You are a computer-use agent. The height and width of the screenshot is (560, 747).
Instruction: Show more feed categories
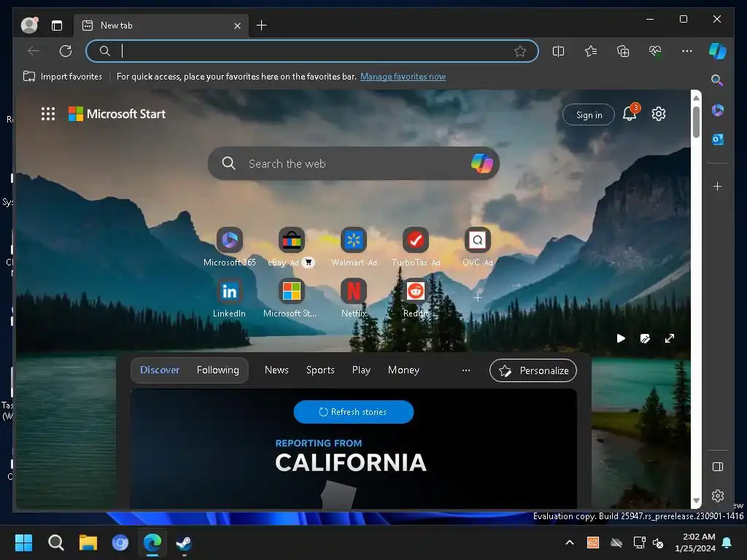466,370
